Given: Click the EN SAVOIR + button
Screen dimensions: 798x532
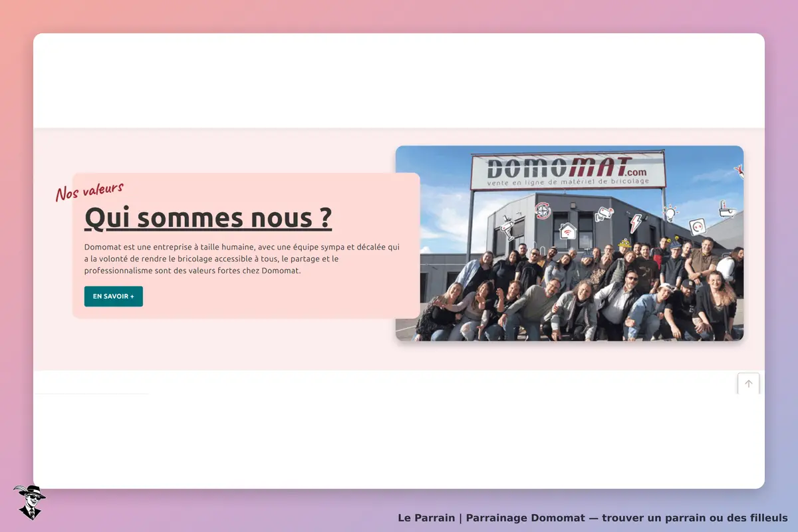Looking at the screenshot, I should [x=113, y=297].
